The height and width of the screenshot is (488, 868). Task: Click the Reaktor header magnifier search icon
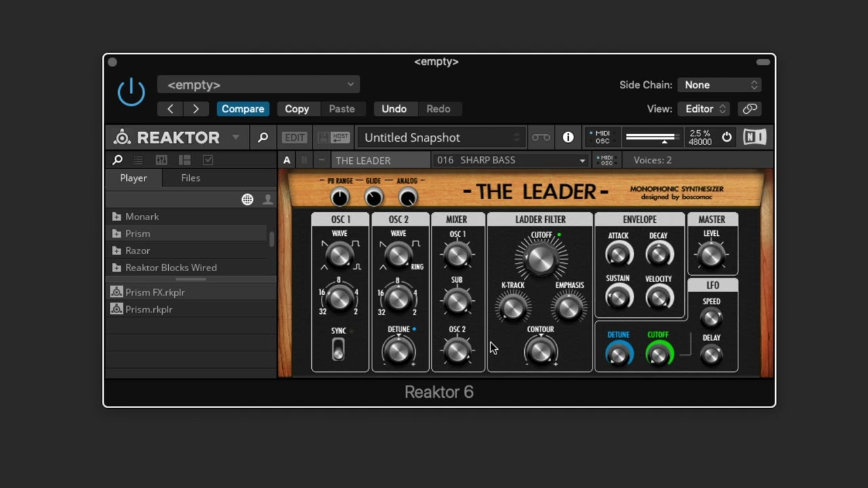262,138
